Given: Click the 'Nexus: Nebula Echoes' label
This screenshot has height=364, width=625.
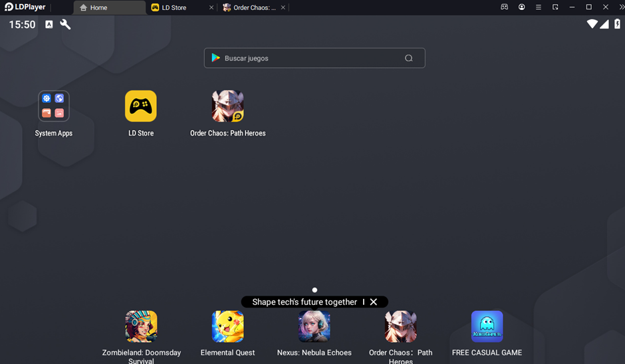Looking at the screenshot, I should coord(314,353).
